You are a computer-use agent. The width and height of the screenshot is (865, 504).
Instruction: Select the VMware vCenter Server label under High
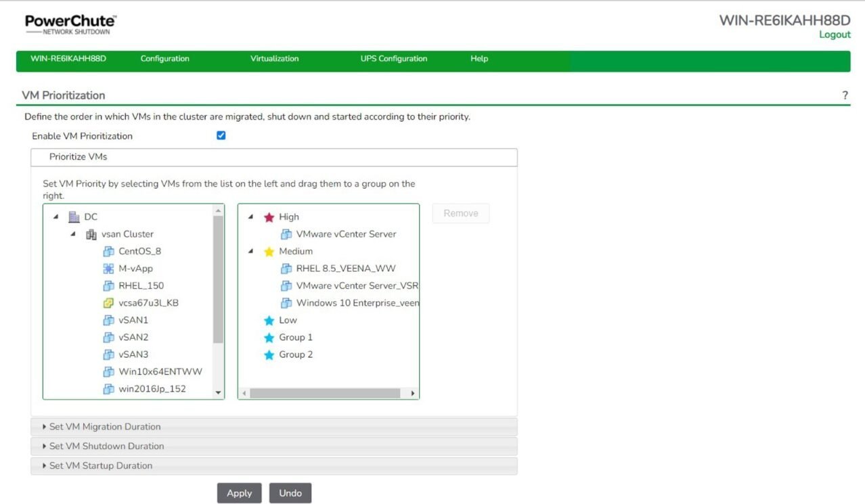click(x=346, y=234)
